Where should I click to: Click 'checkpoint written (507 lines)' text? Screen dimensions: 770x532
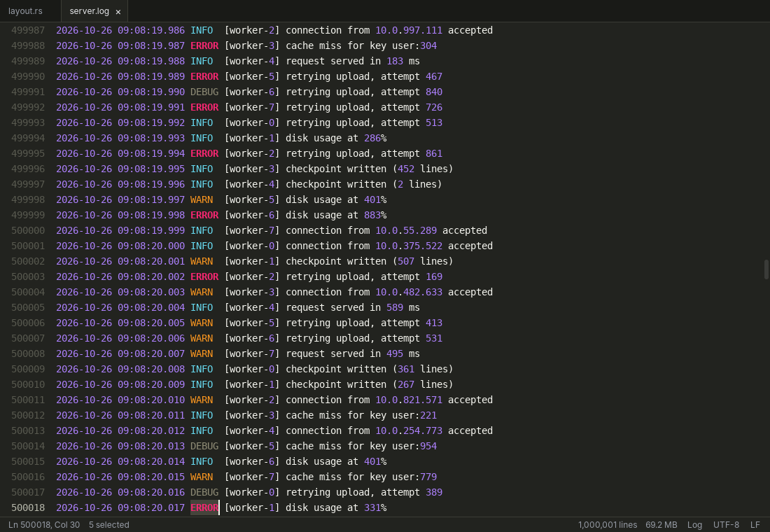[x=370, y=261]
